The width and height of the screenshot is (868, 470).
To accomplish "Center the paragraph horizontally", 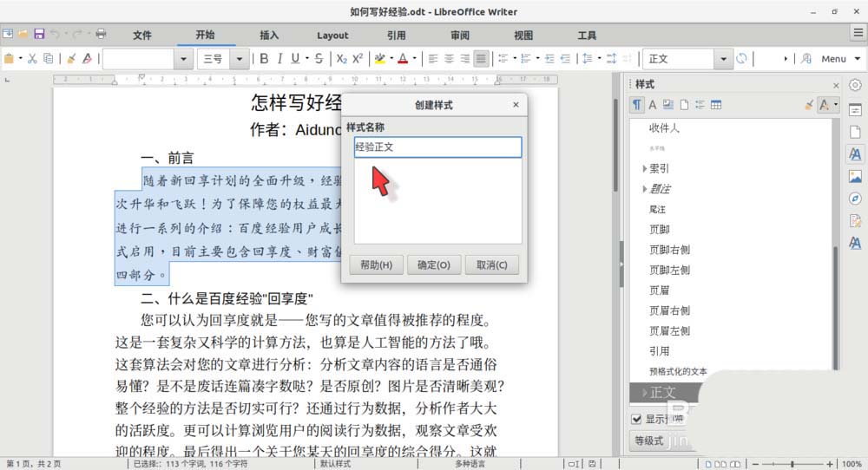I will point(450,59).
